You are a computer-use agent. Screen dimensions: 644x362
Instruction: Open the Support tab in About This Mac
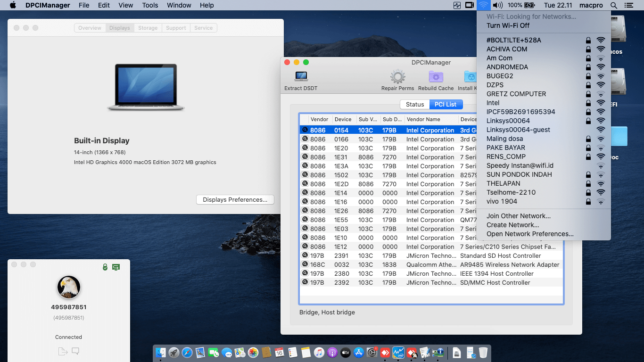[176, 28]
